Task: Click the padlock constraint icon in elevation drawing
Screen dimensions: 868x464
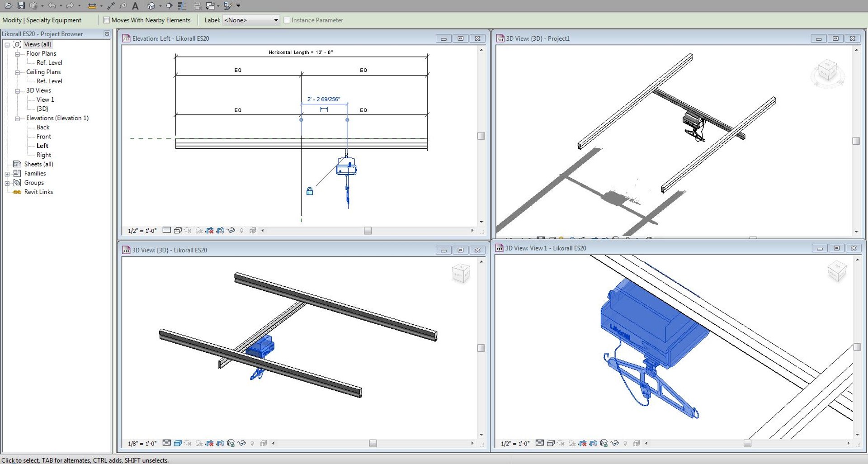Action: tap(310, 191)
